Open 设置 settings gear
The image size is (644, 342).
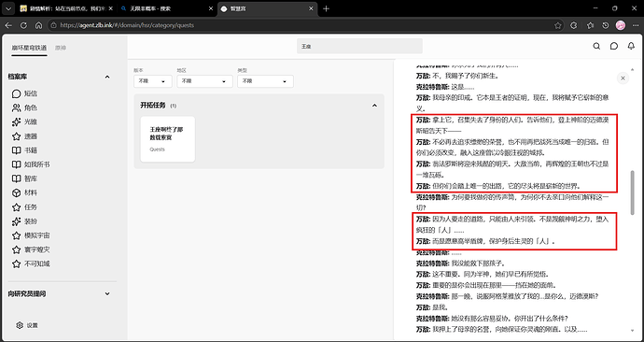pos(27,325)
